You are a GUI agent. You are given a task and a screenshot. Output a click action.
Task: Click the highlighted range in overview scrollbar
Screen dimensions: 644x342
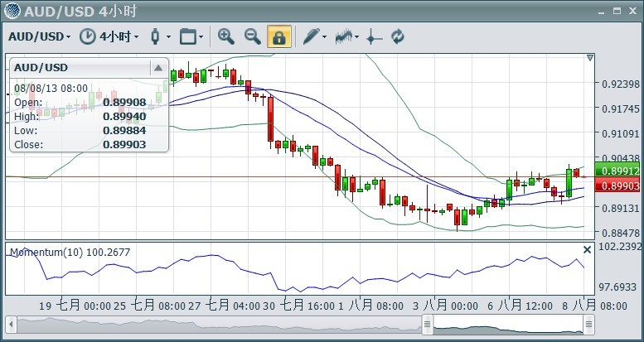click(508, 325)
